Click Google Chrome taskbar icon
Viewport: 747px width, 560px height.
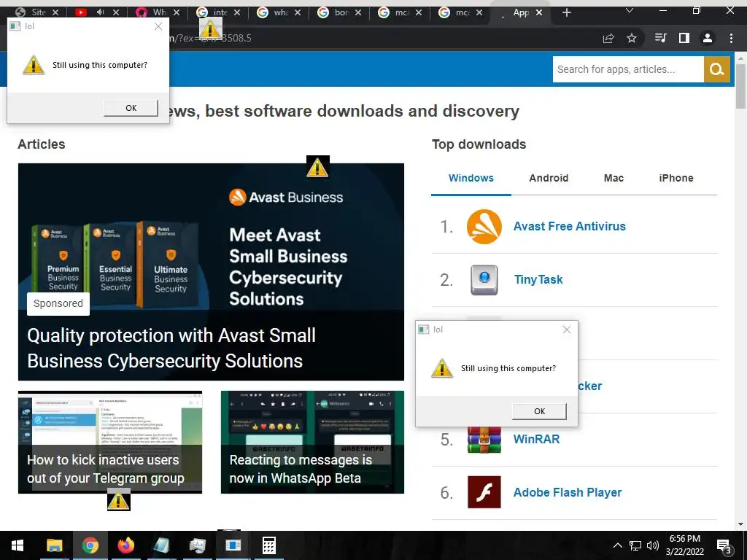tap(90, 545)
